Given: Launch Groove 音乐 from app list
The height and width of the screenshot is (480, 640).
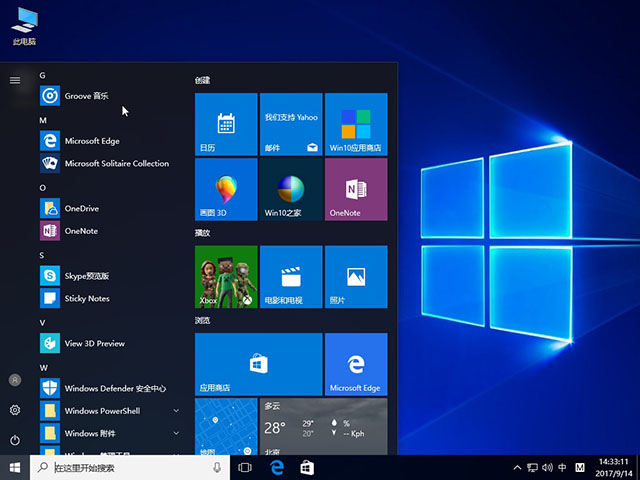Looking at the screenshot, I should (x=110, y=96).
